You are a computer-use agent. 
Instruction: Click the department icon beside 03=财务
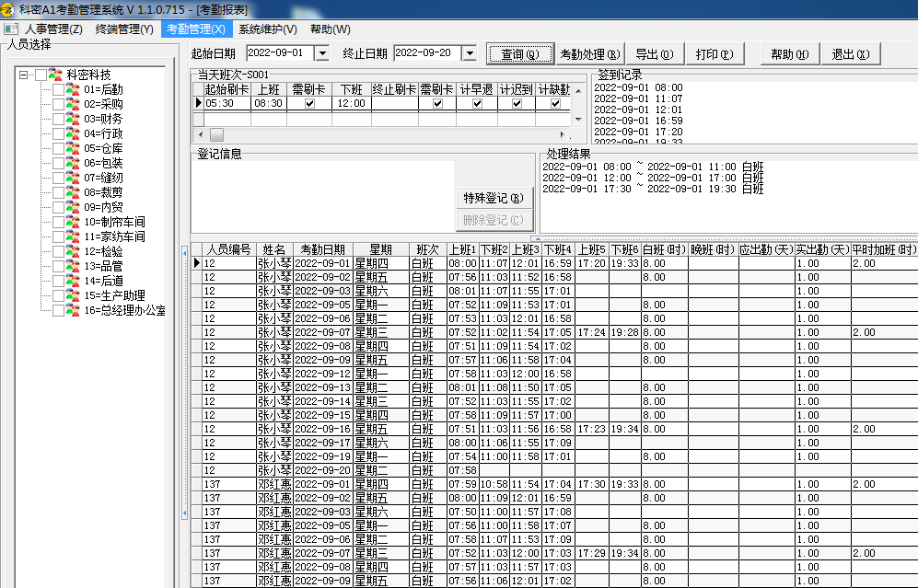[x=73, y=119]
